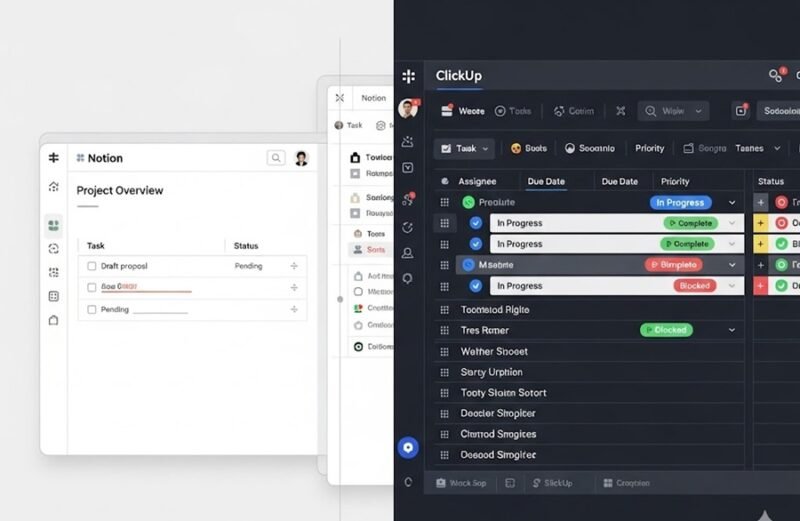Click the green Blocked badge on Tres Romer
This screenshot has height=521, width=800.
tap(666, 330)
